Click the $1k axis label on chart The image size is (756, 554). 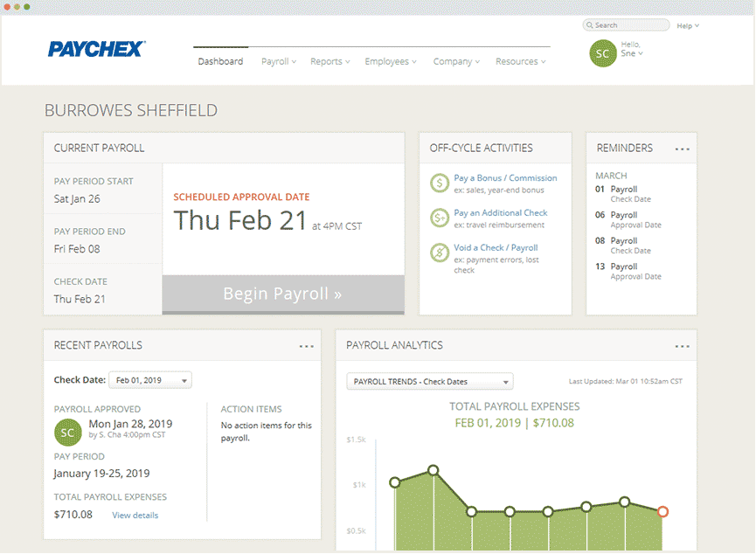[359, 485]
